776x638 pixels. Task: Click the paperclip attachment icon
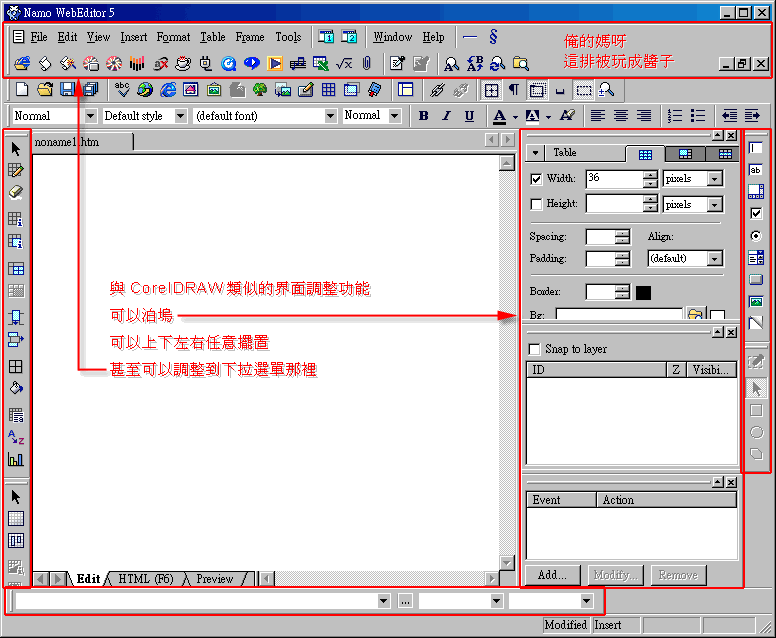[366, 63]
